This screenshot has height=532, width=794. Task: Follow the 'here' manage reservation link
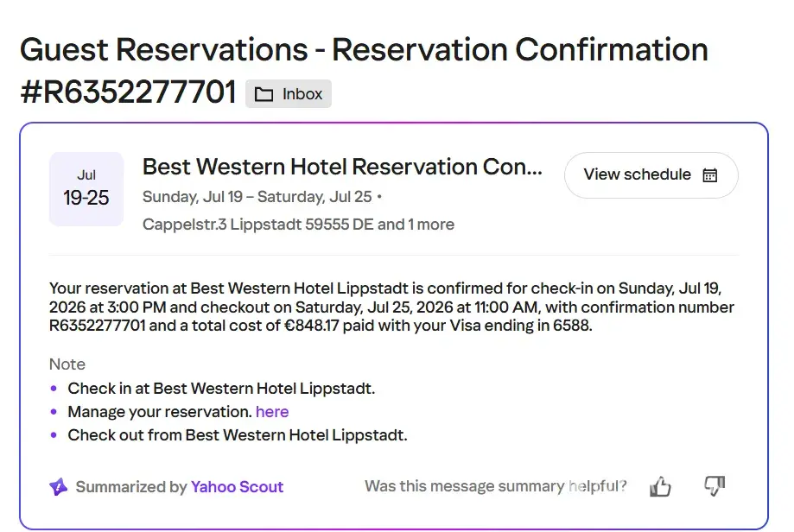click(x=272, y=412)
